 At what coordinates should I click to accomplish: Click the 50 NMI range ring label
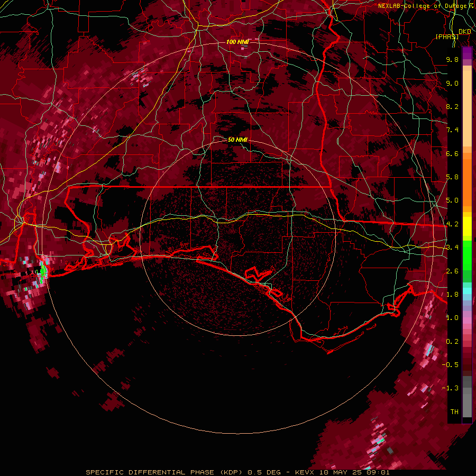pos(237,140)
